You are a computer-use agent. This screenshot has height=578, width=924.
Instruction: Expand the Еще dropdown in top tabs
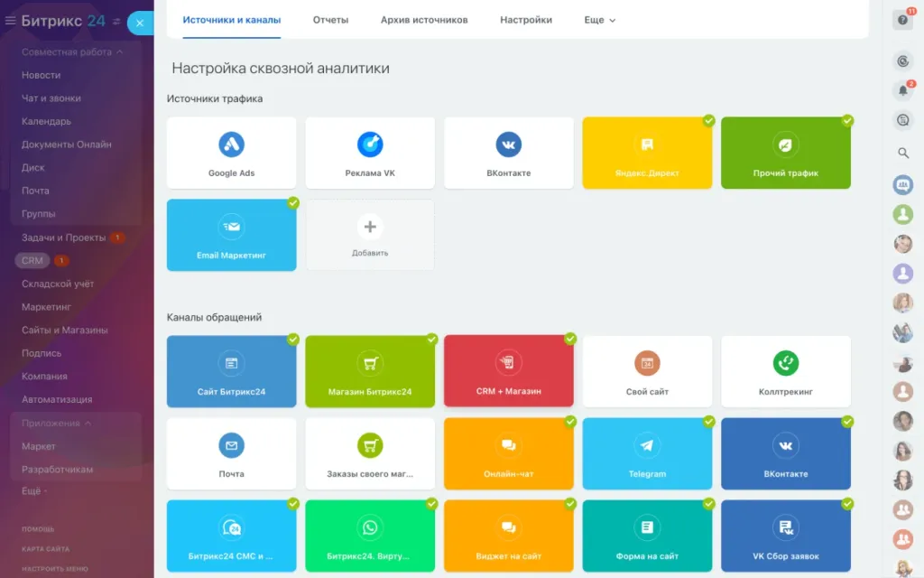(x=599, y=20)
